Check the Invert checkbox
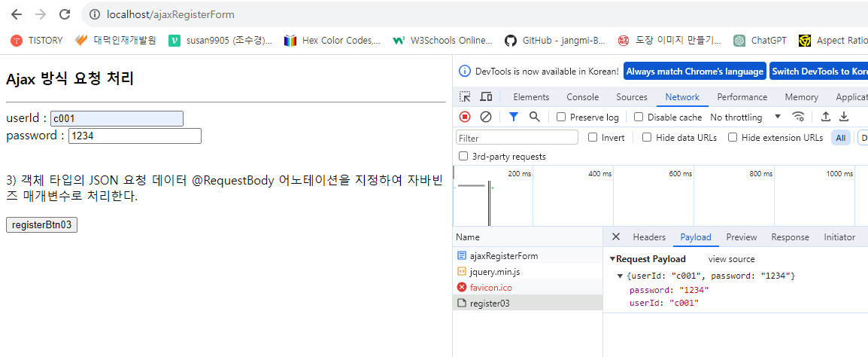Screen dimensions: 868x357 592,138
